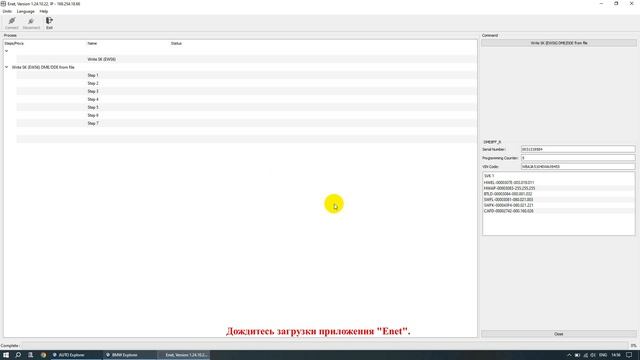Select 'Write SK (EWS6) DME/DDE from file' tree row

(x=43, y=67)
